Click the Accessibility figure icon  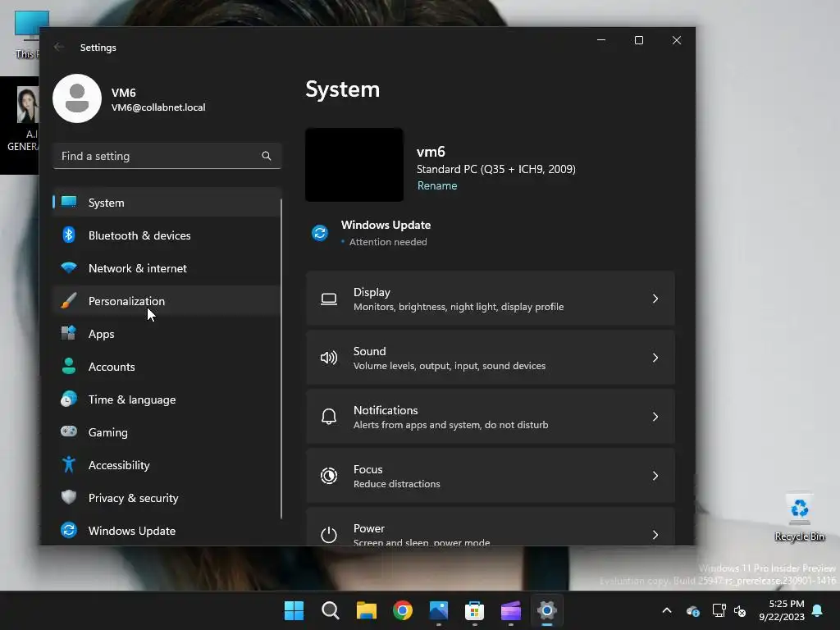coord(69,464)
